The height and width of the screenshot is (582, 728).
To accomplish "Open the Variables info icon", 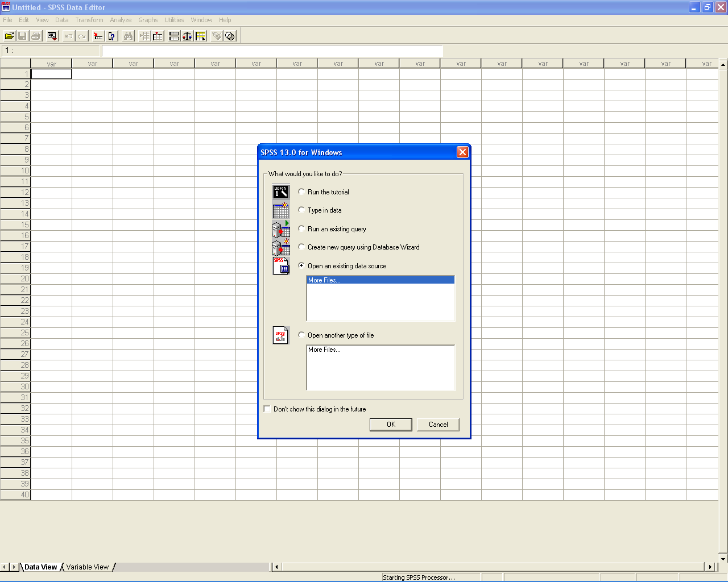I will (112, 36).
